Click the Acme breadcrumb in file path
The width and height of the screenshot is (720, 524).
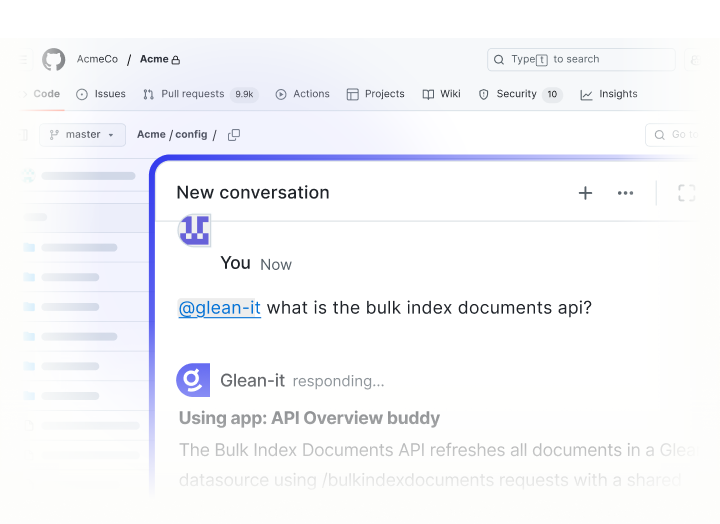[151, 135]
